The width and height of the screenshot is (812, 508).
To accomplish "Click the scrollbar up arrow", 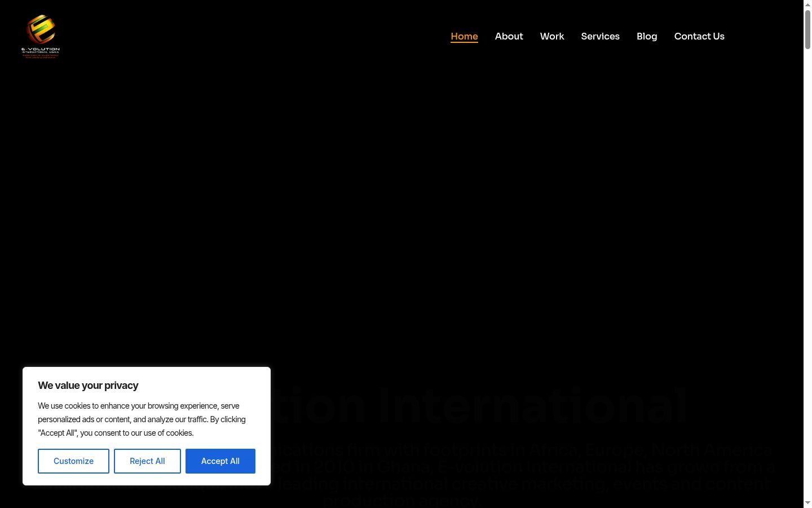I will (x=807, y=5).
